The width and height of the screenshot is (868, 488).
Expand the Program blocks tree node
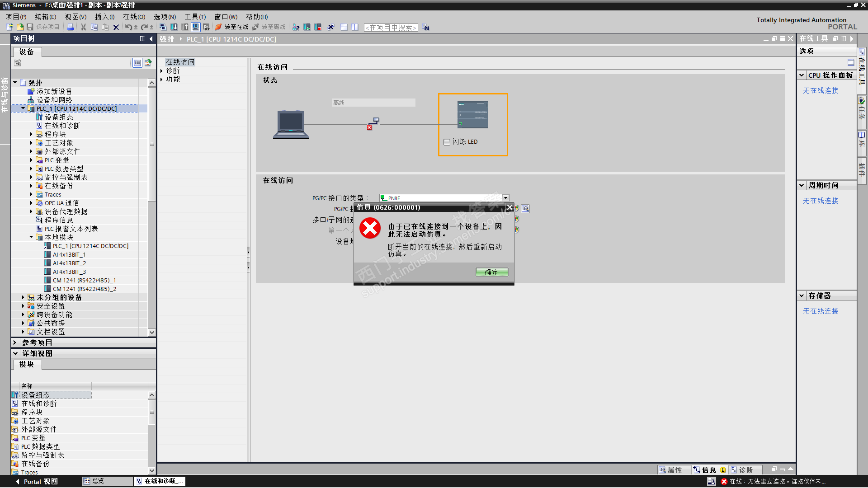(x=31, y=134)
